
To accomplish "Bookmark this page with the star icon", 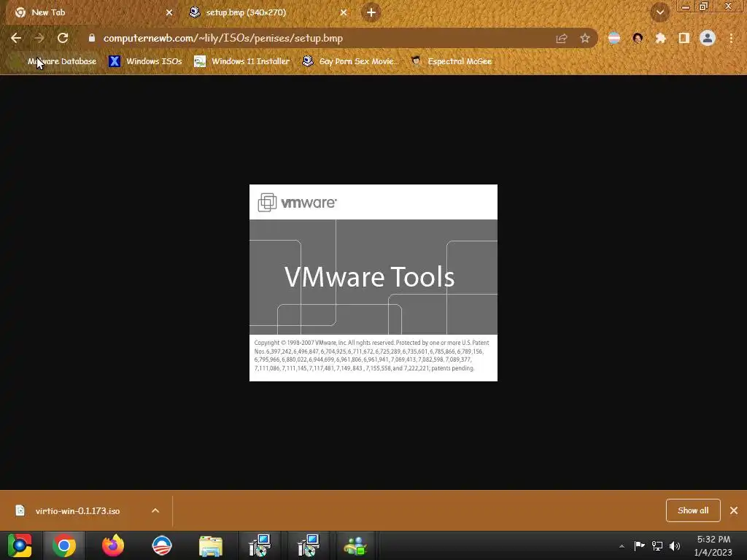I will (x=585, y=39).
